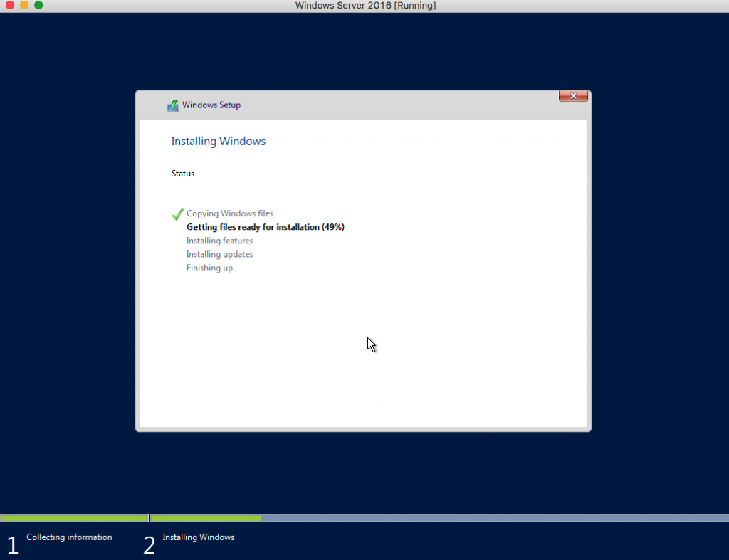Click the yellow minimize traffic light
The height and width of the screenshot is (560, 729).
click(23, 5)
